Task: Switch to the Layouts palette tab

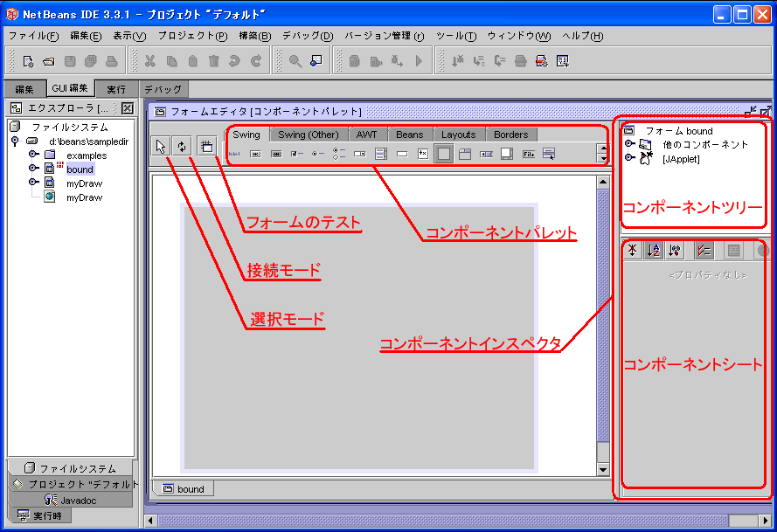Action: (x=458, y=135)
